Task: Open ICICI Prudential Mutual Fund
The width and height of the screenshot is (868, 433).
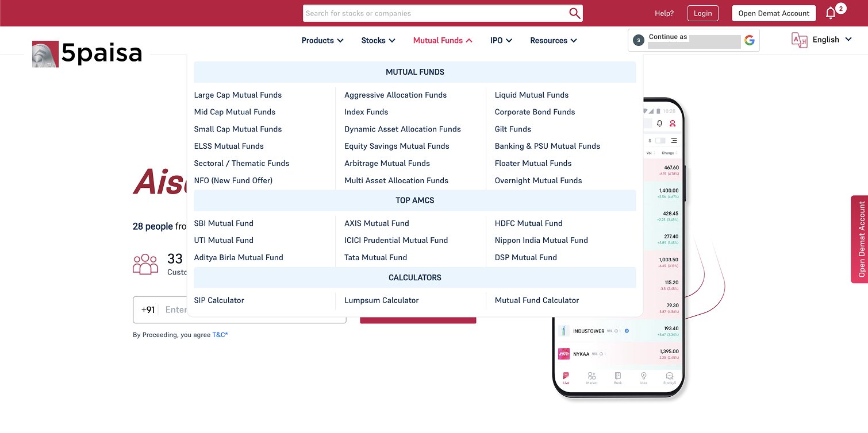Action: (396, 240)
